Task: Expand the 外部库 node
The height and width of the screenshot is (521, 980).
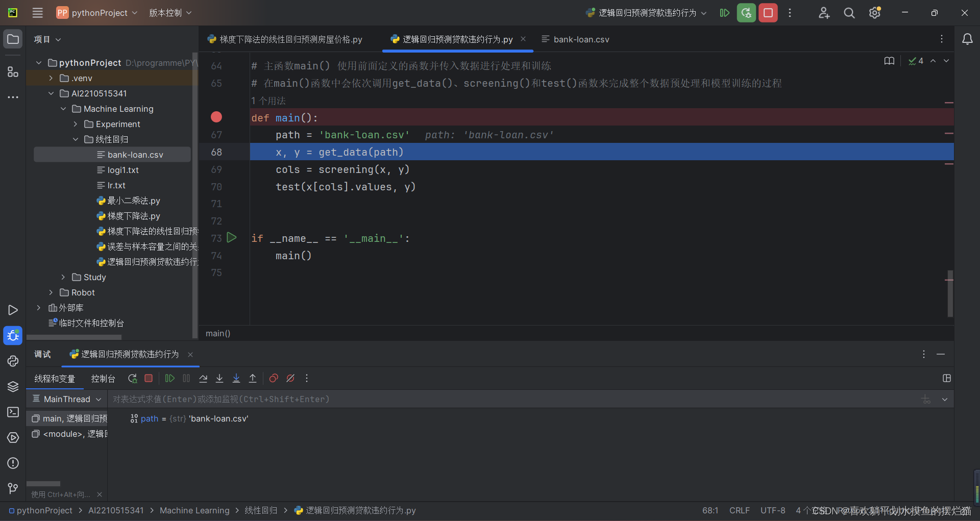Action: [x=39, y=308]
